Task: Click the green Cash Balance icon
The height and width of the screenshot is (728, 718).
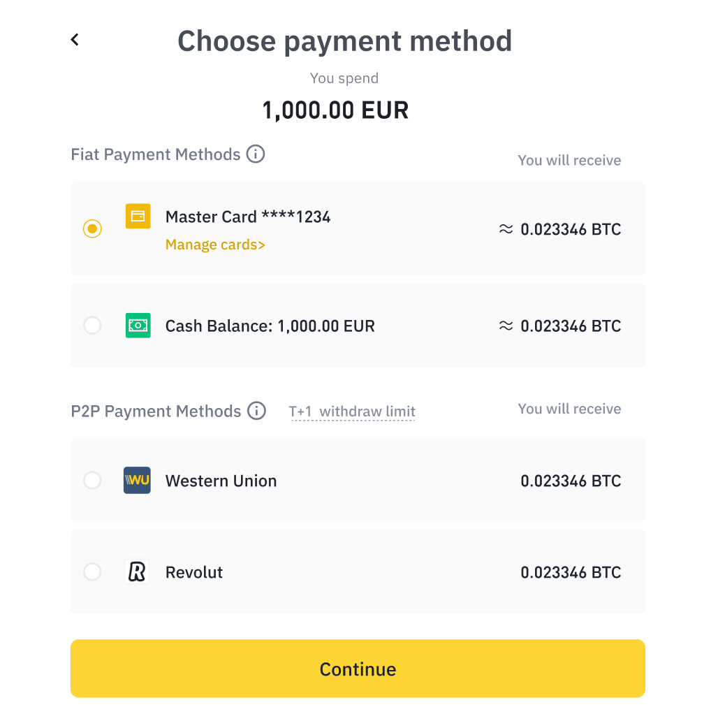Action: 138,326
